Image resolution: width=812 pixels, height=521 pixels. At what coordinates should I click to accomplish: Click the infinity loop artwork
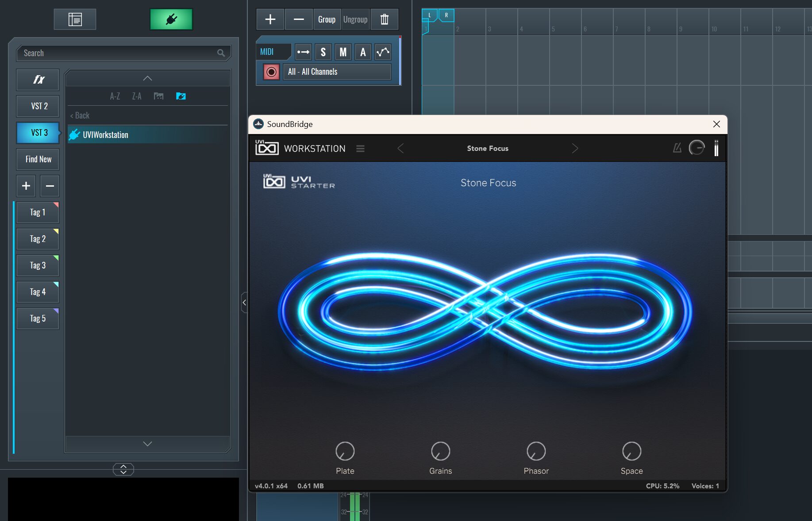(485, 311)
